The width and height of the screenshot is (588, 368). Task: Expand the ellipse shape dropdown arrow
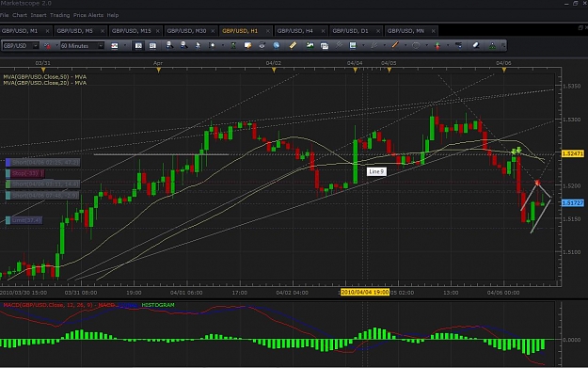(427, 45)
